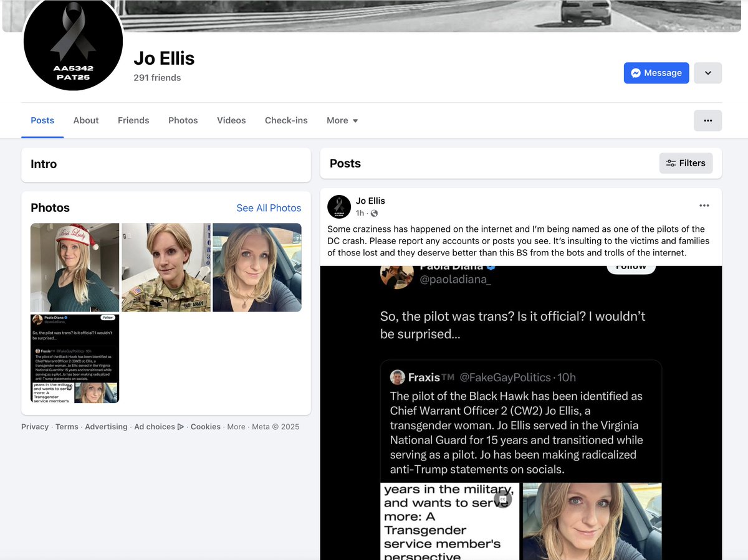Expand the chevron dropdown beside the Message button
Image resolution: width=748 pixels, height=560 pixels.
click(x=707, y=73)
